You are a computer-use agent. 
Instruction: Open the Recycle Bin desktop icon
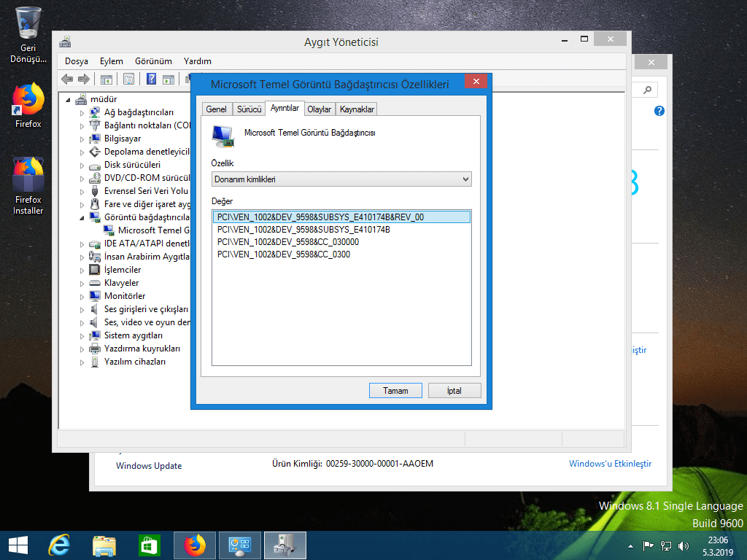click(x=28, y=36)
